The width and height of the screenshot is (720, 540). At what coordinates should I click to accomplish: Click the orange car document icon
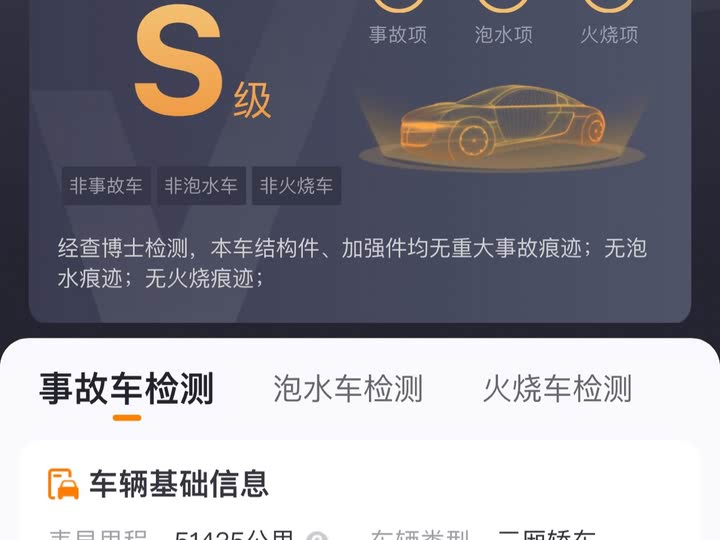coord(63,484)
